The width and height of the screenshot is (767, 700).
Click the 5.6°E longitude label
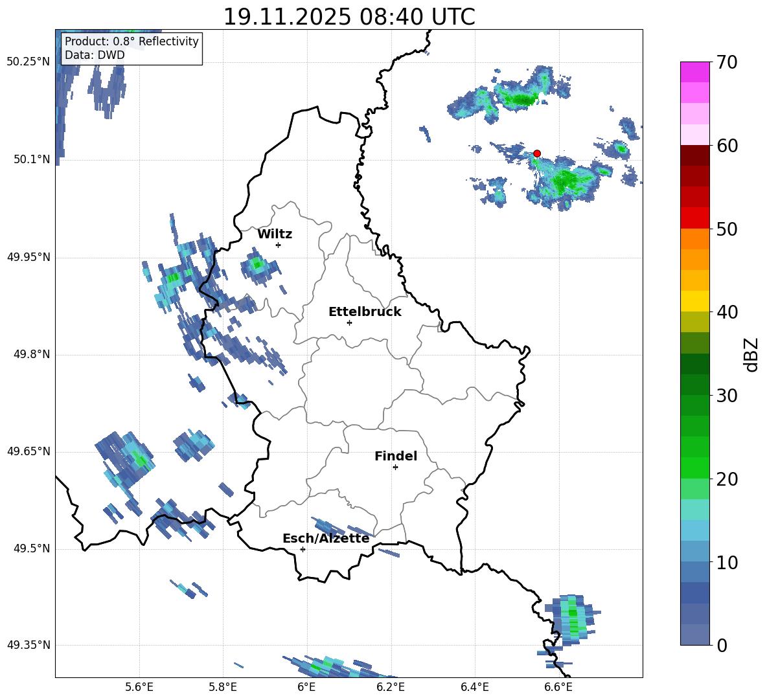pos(139,687)
